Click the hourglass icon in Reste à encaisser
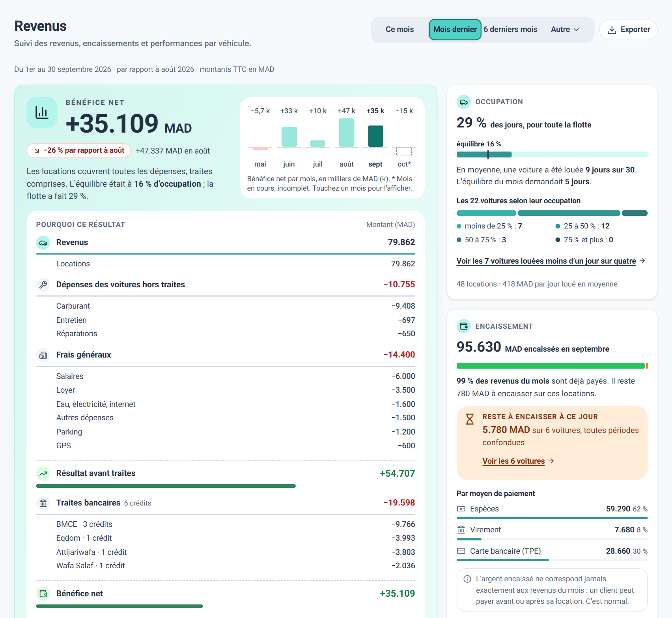The image size is (672, 618). (x=469, y=419)
